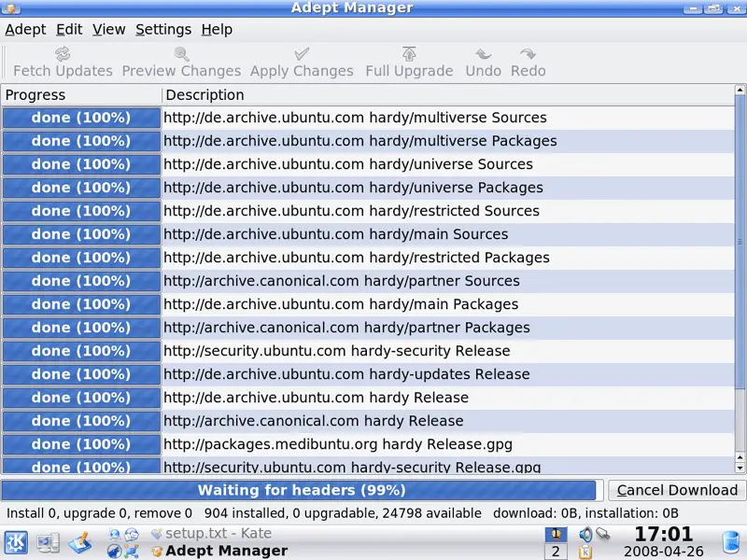Click the 17:01 clock in the panel
The image size is (747, 560).
(x=664, y=534)
